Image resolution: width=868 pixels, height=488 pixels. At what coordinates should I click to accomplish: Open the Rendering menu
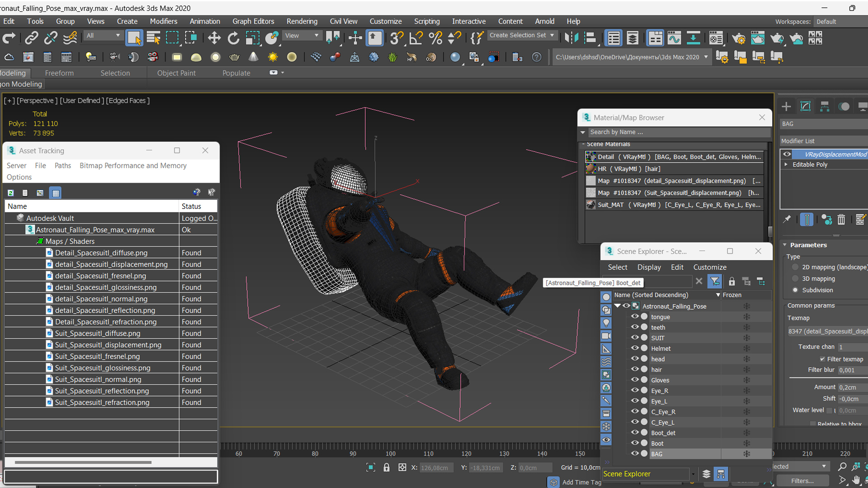point(302,21)
